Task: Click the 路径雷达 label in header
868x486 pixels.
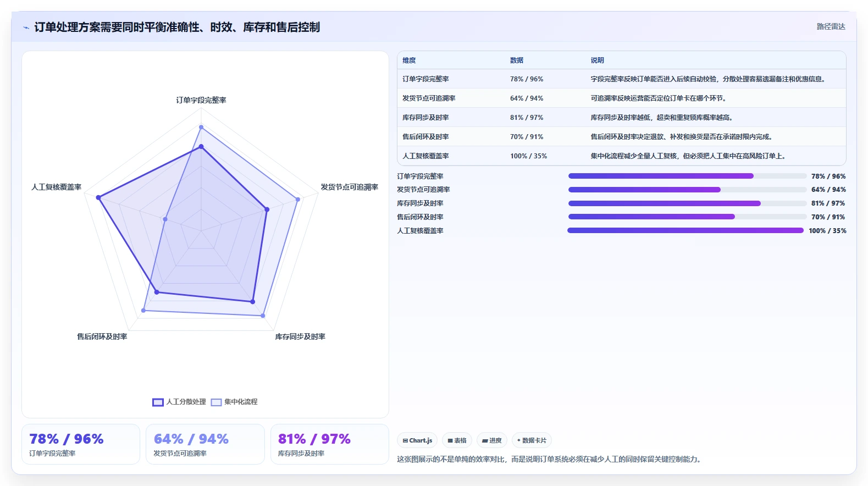Action: [x=831, y=26]
